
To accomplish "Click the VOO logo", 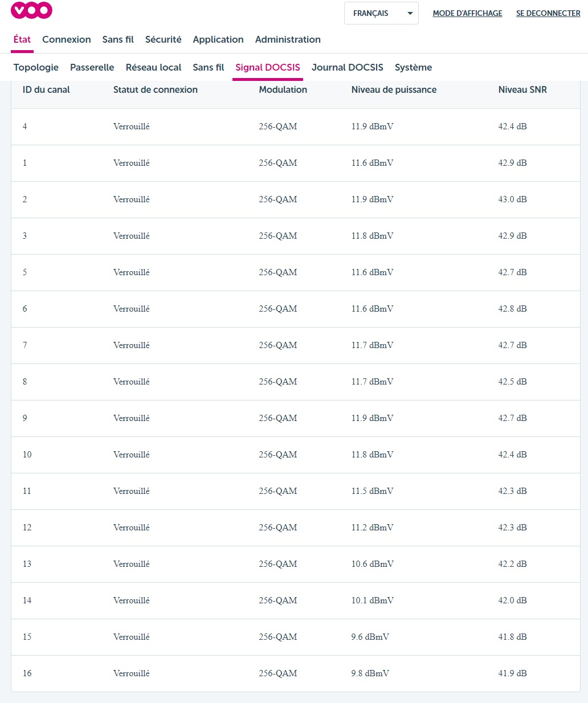I will 31,10.
